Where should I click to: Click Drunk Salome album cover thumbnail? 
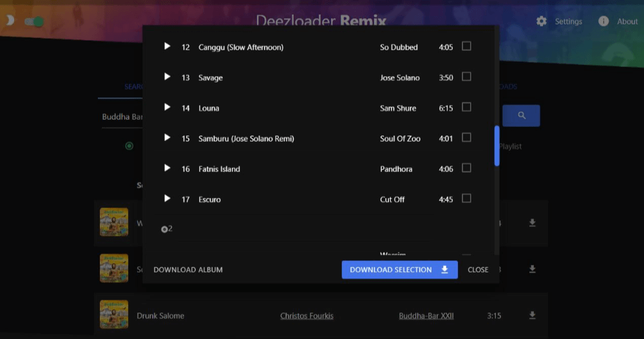tap(114, 315)
